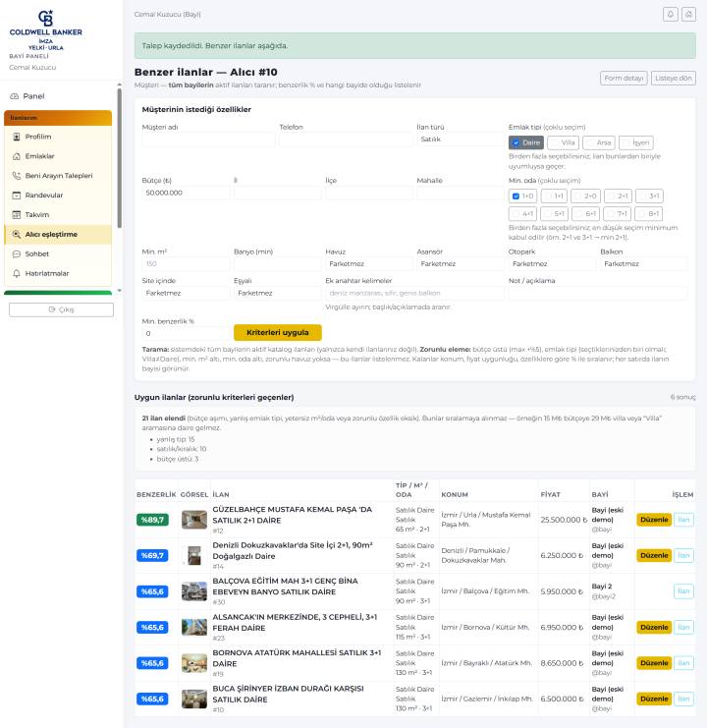Open the Balkon dropdown
This screenshot has height=728, width=707.
pyautogui.click(x=644, y=263)
